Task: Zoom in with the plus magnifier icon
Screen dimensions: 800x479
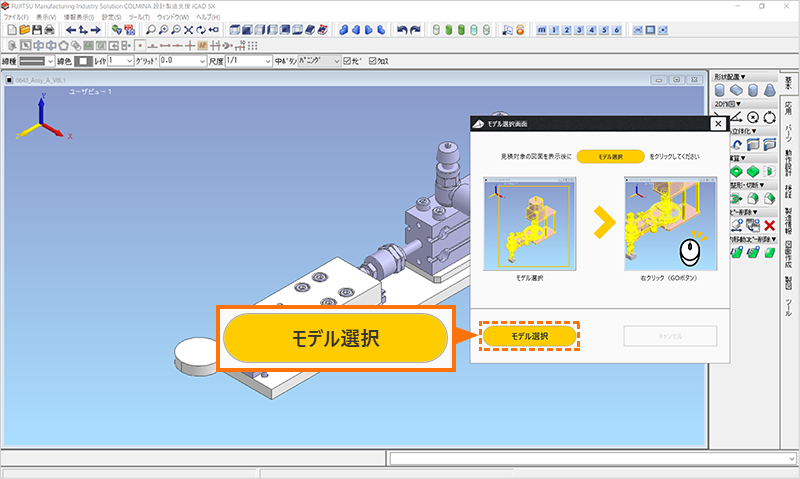Action: (x=163, y=30)
